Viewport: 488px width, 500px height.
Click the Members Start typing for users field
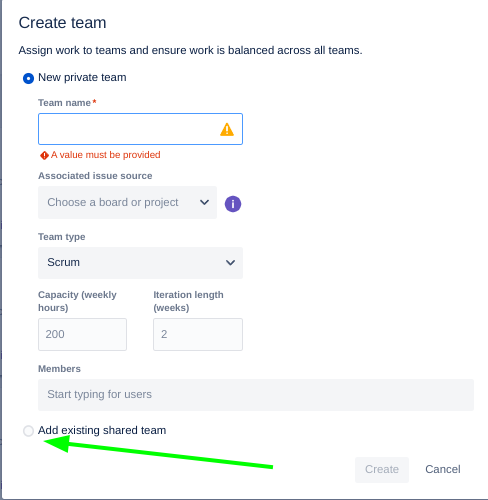256,395
